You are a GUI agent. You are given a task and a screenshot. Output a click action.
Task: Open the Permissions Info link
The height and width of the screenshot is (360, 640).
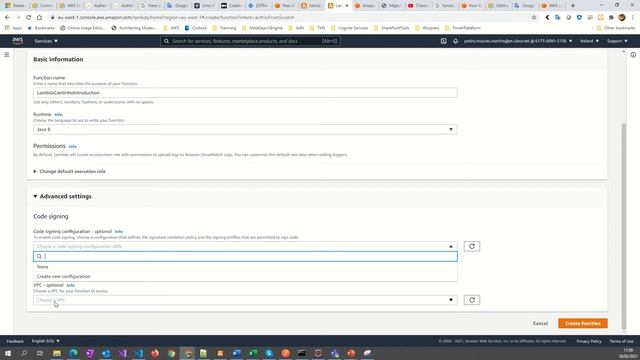73,147
